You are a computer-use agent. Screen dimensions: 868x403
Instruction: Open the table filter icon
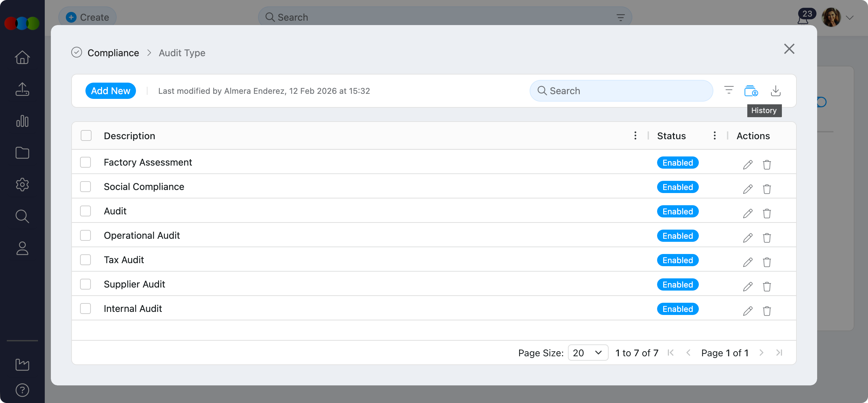tap(729, 90)
